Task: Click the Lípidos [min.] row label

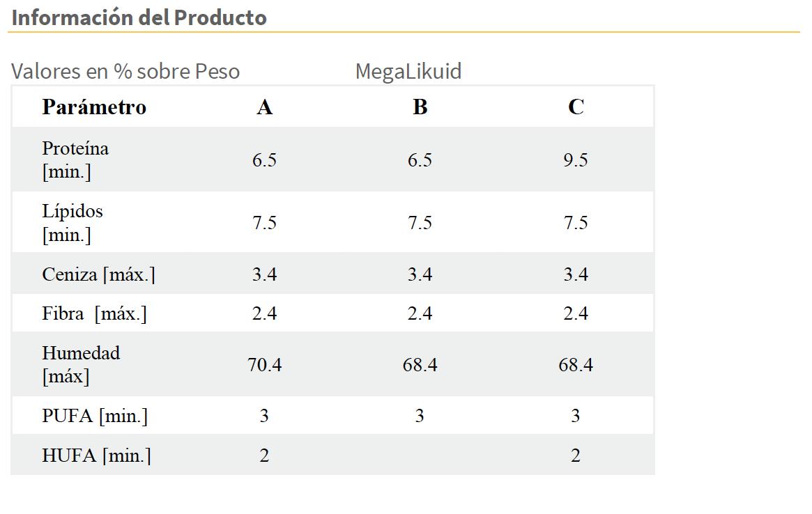Action: (72, 223)
